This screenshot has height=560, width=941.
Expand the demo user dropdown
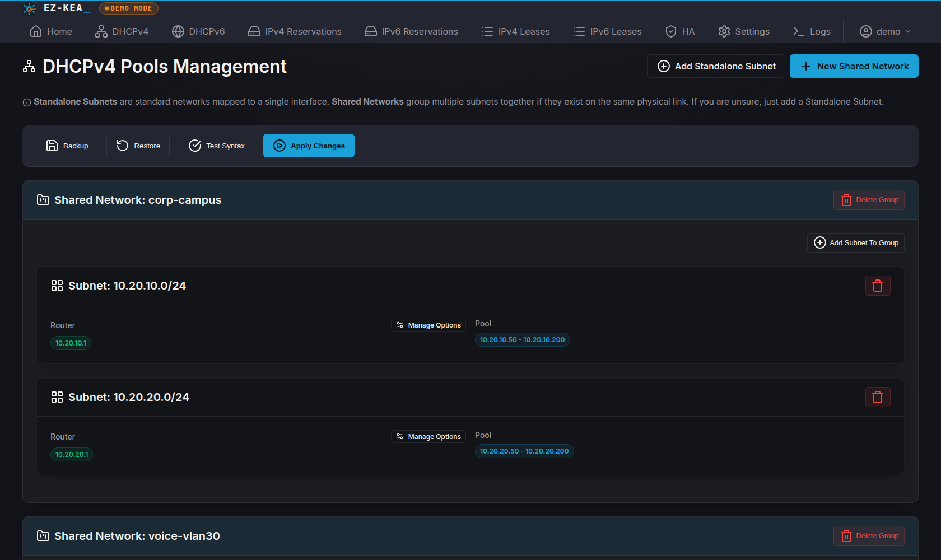(x=885, y=31)
